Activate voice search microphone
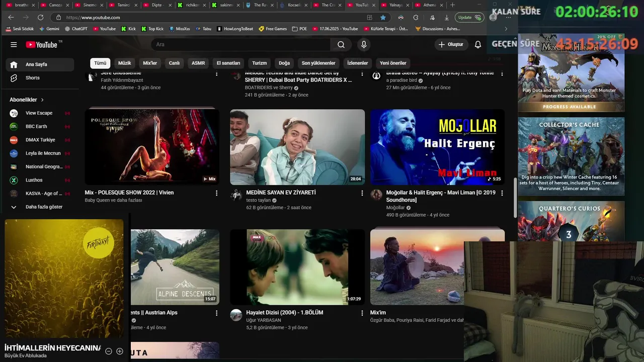This screenshot has height=362, width=644. pos(364,44)
